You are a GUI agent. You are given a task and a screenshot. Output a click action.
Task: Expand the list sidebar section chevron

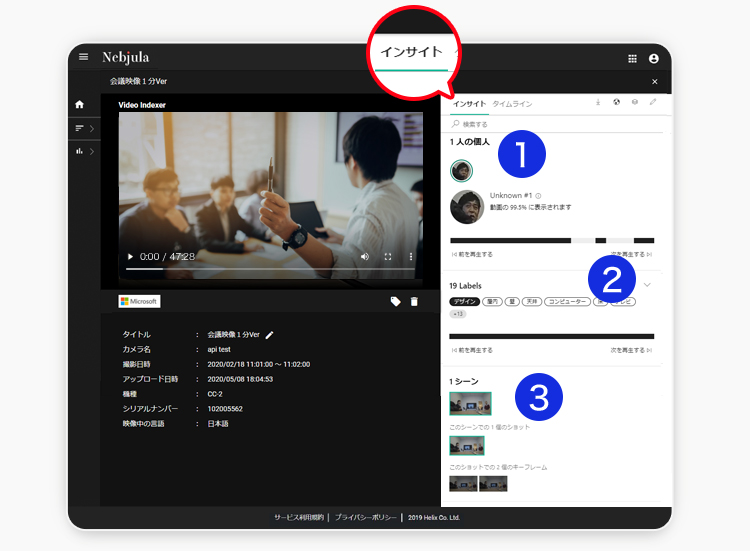point(92,128)
